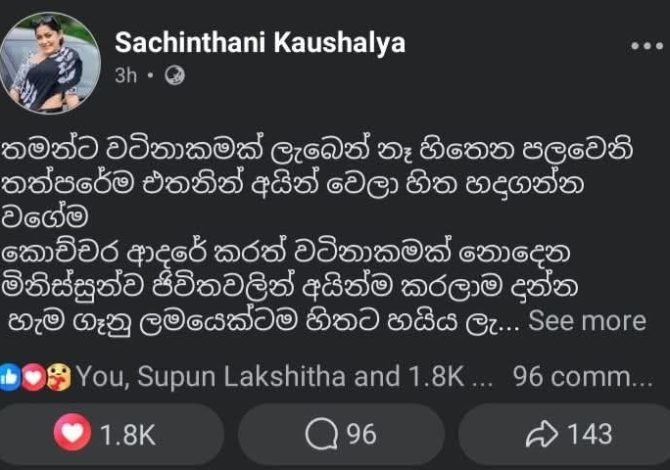
Task: Toggle the Love reaction button showing 1.8K
Action: click(x=110, y=434)
